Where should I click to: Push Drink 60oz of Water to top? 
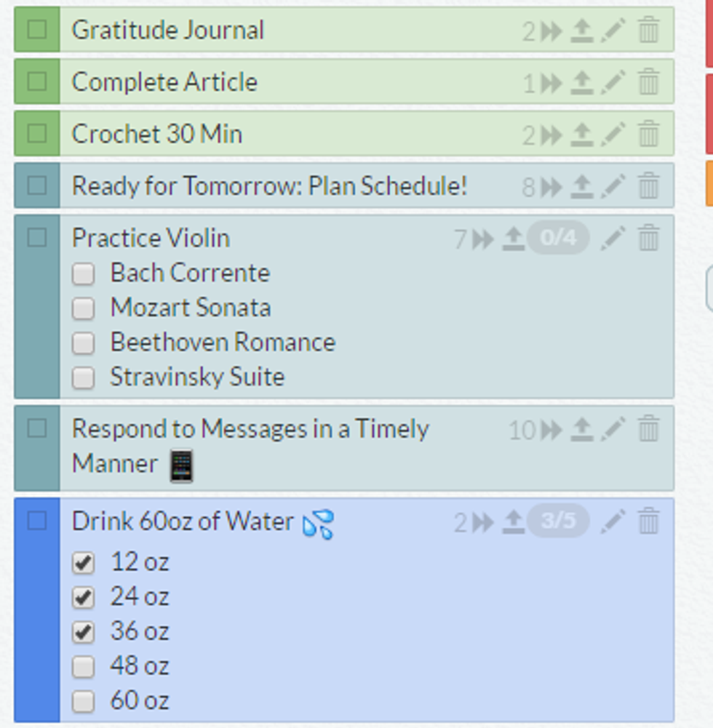513,521
